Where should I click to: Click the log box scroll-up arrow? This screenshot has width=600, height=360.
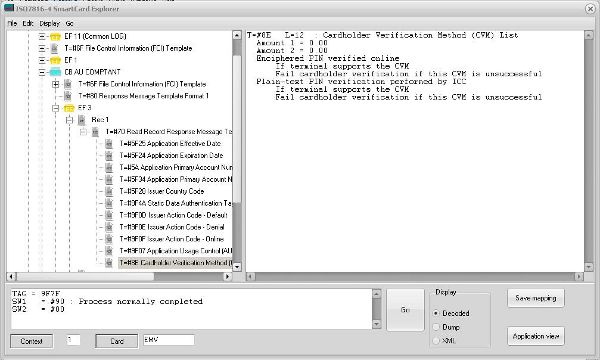(377, 293)
